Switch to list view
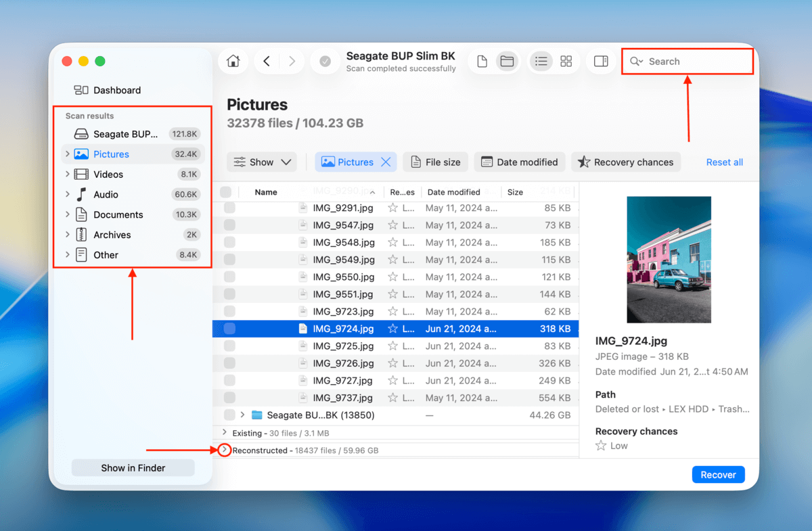Viewport: 812px width, 531px height. 541,61
